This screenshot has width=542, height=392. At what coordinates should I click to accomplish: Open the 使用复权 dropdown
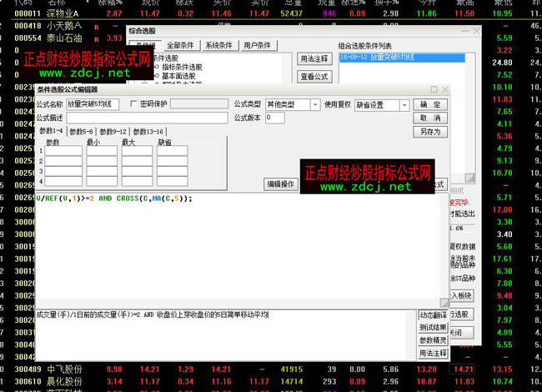click(x=404, y=105)
